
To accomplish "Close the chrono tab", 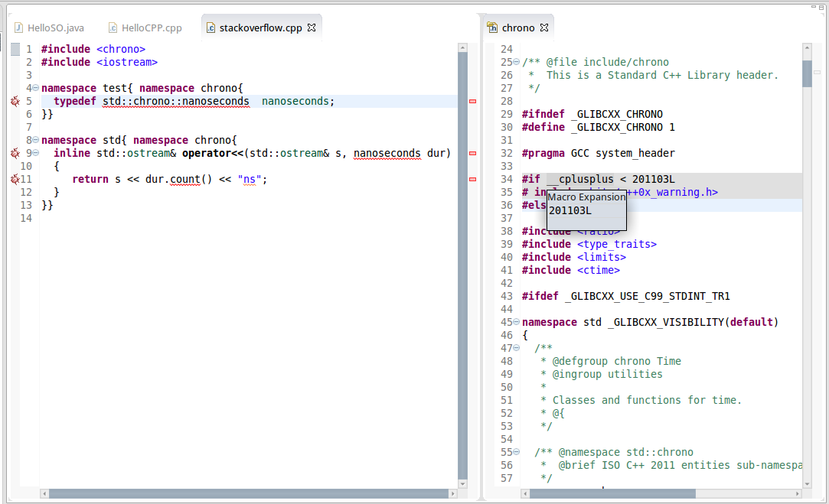I will tap(544, 28).
